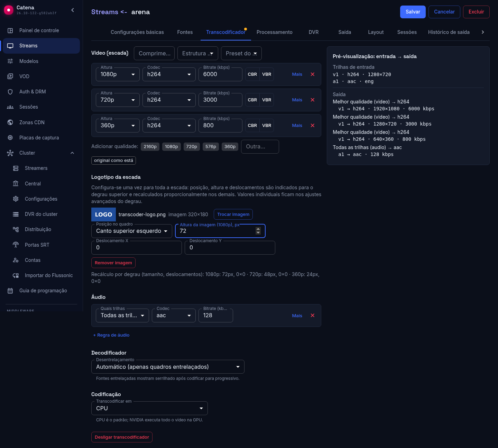Select CBR for the 720p row

coord(252,100)
